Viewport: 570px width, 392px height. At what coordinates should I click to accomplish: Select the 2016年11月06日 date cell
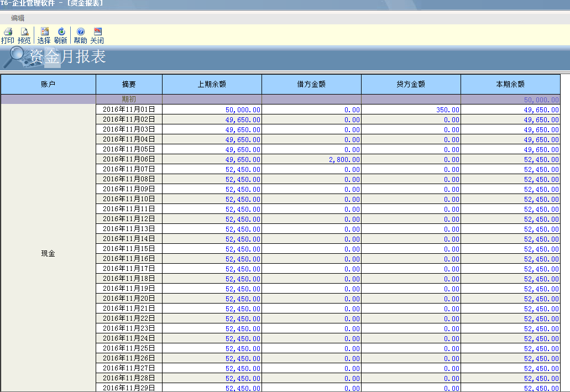(x=129, y=159)
